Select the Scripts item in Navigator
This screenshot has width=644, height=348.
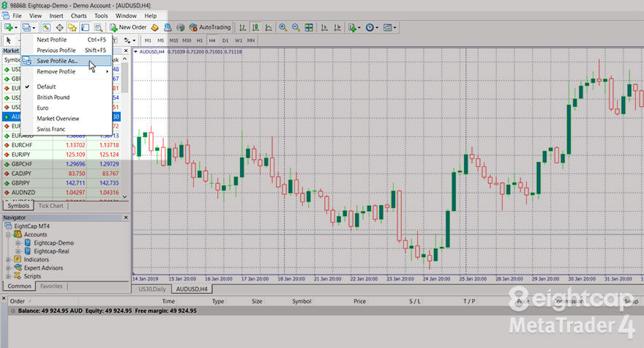pos(32,276)
